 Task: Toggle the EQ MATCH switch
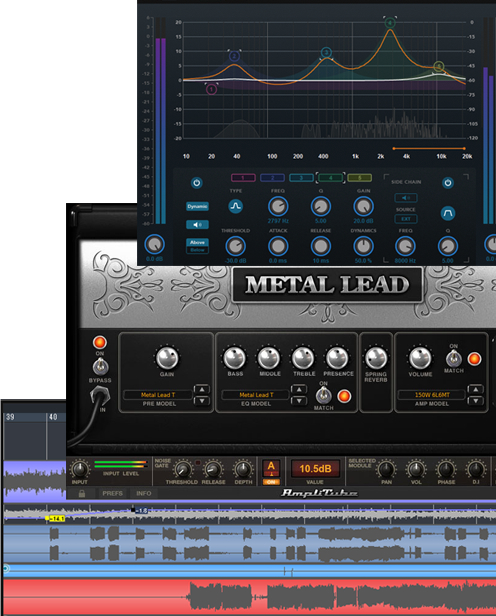click(x=323, y=395)
